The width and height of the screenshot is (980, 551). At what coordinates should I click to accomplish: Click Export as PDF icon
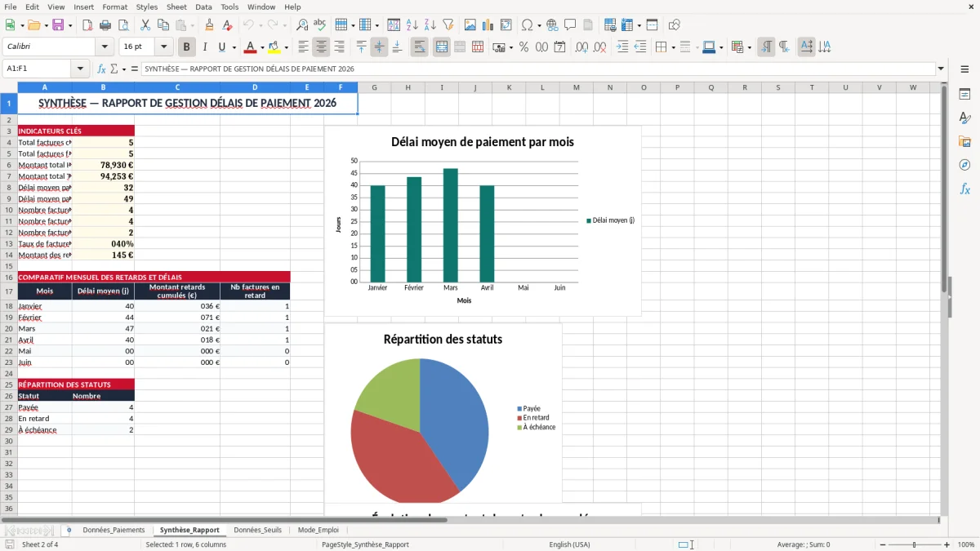click(87, 25)
